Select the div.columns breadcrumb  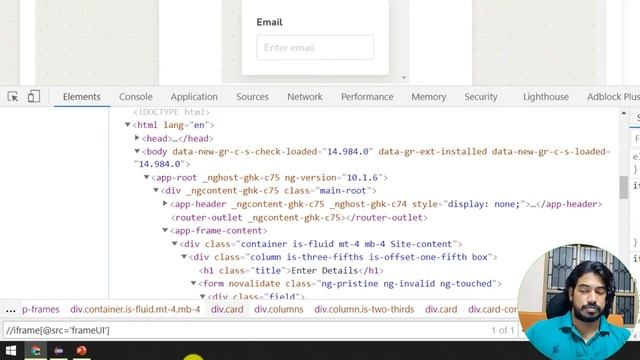[279, 309]
